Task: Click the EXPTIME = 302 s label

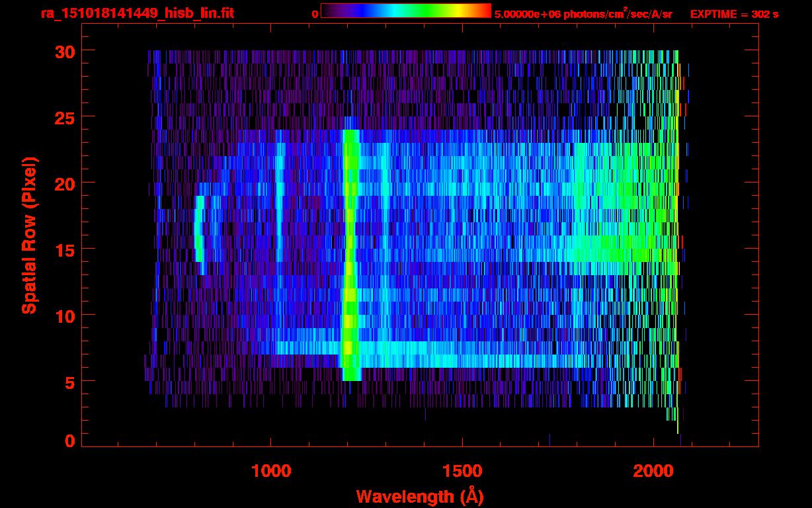Action: (734, 14)
